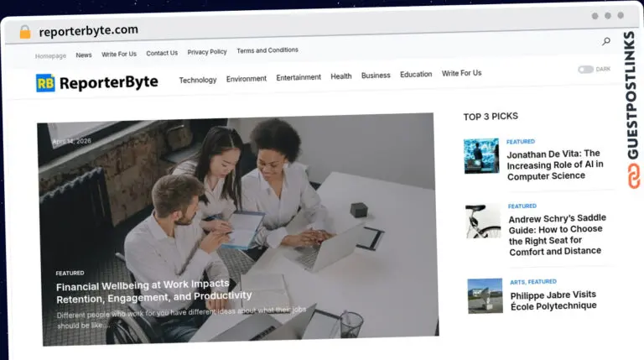Open Terms and Conditions page
Image resolution: width=644 pixels, height=360 pixels.
[267, 50]
